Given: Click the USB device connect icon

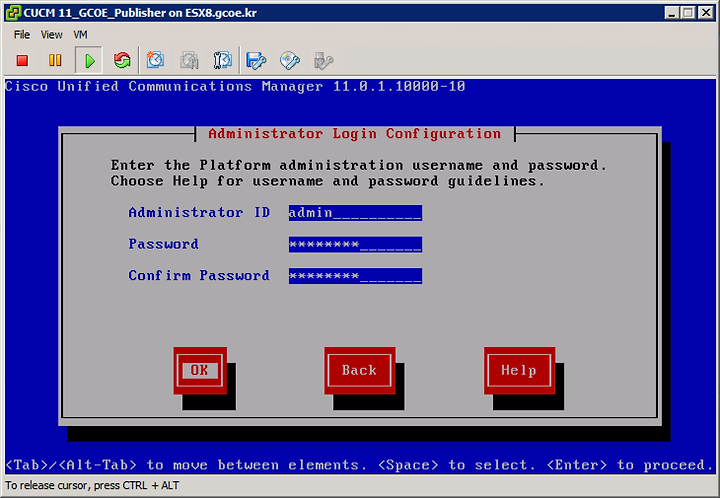Looking at the screenshot, I should tap(323, 60).
